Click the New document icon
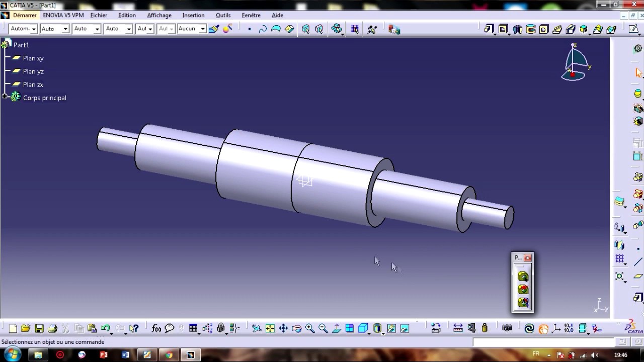644x362 pixels. 13,328
